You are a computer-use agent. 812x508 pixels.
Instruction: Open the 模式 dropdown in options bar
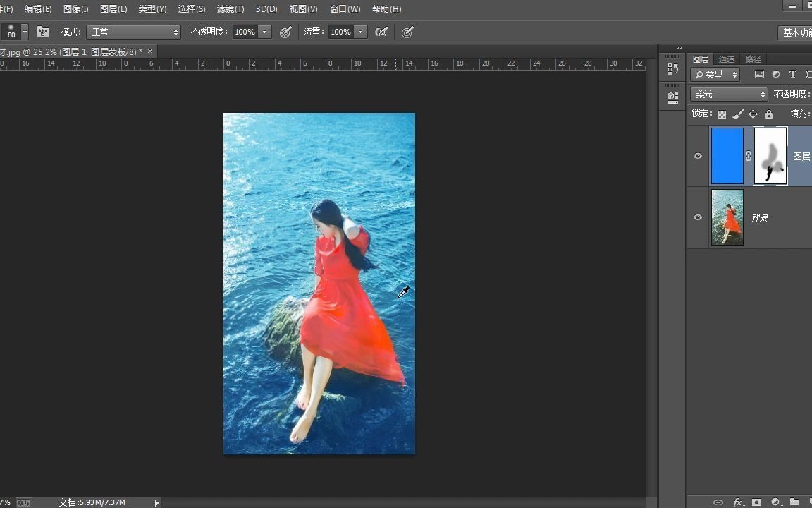(134, 32)
